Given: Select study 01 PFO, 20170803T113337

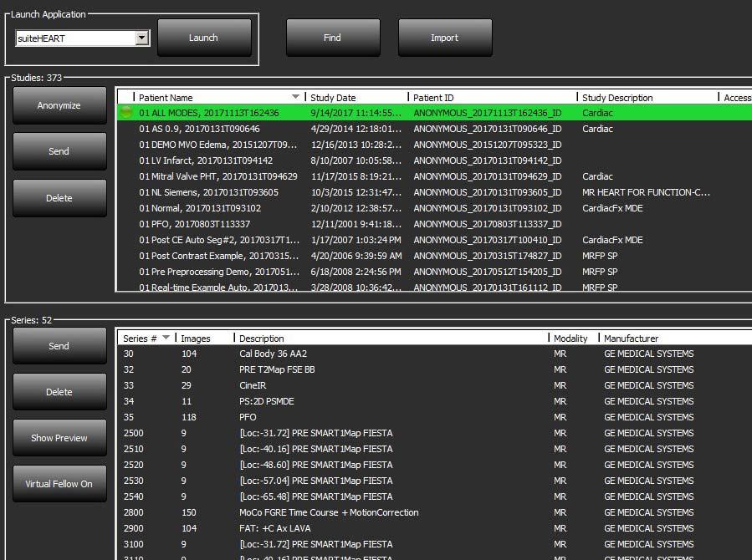Looking at the screenshot, I should pyautogui.click(x=434, y=224).
